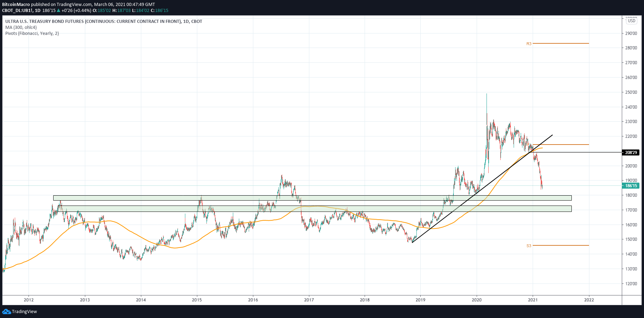Click the green 186'15 current price label
The width and height of the screenshot is (644, 318).
631,186
